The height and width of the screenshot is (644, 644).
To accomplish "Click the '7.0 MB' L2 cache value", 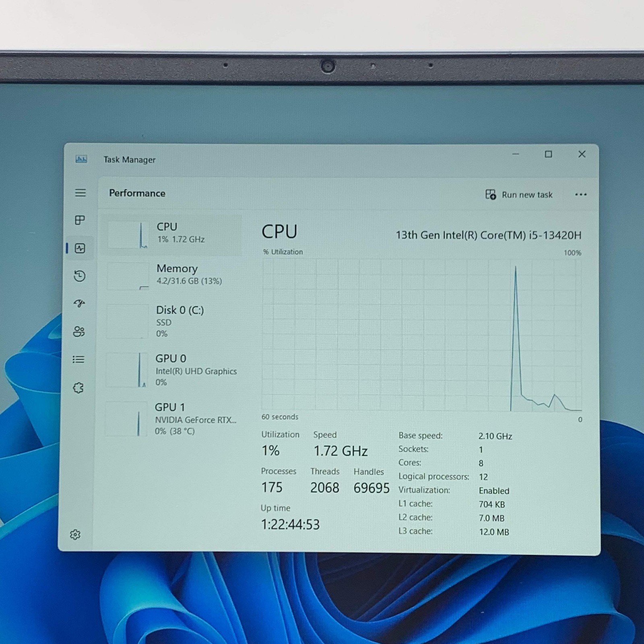I will [491, 518].
